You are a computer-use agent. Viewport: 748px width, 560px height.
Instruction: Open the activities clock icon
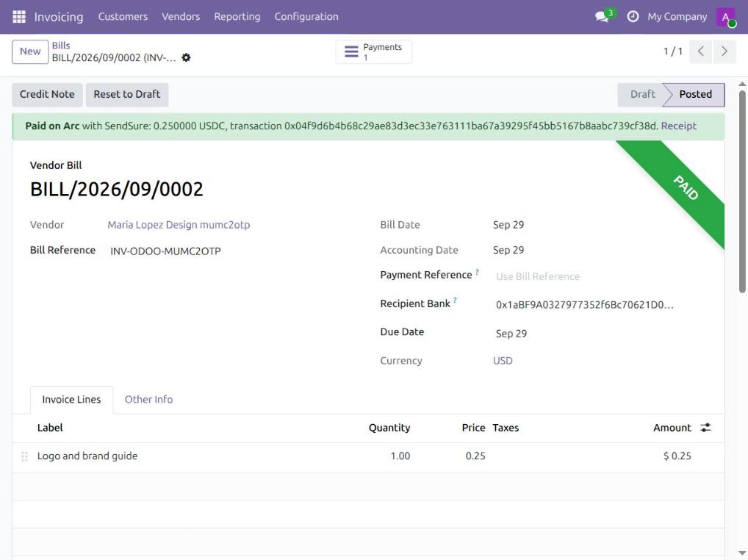pos(633,17)
